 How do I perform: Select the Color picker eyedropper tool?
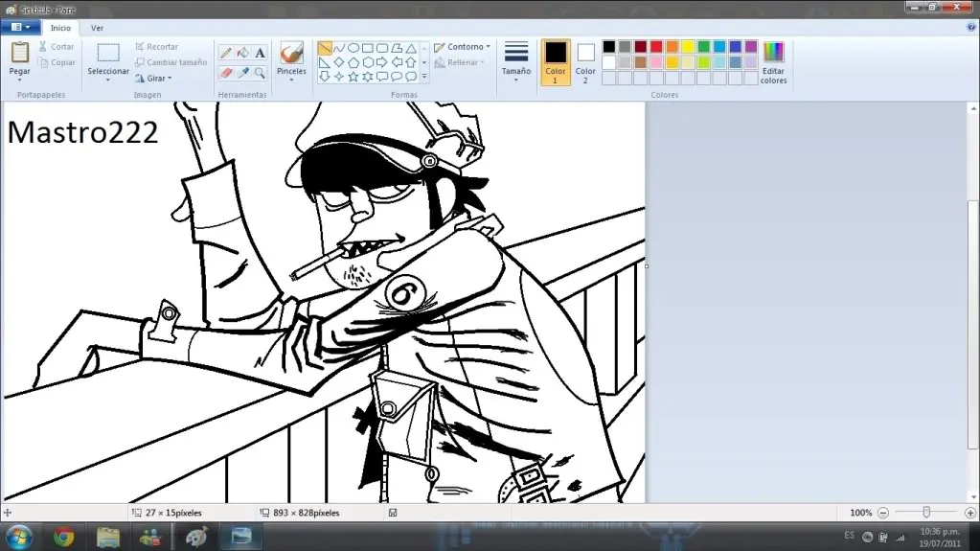click(x=243, y=73)
